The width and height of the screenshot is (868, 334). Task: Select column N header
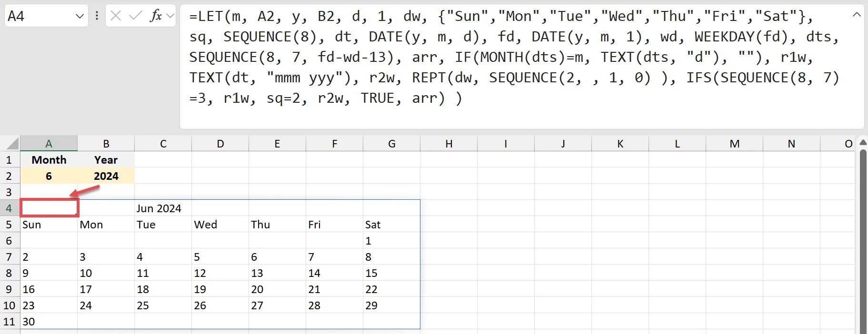point(791,143)
